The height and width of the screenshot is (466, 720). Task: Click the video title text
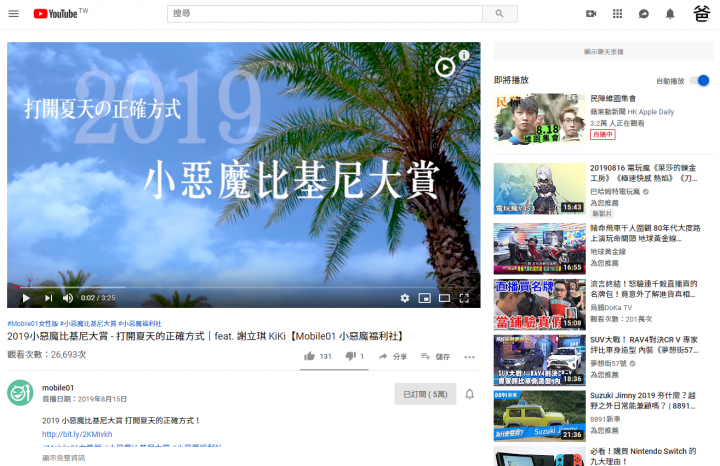207,336
